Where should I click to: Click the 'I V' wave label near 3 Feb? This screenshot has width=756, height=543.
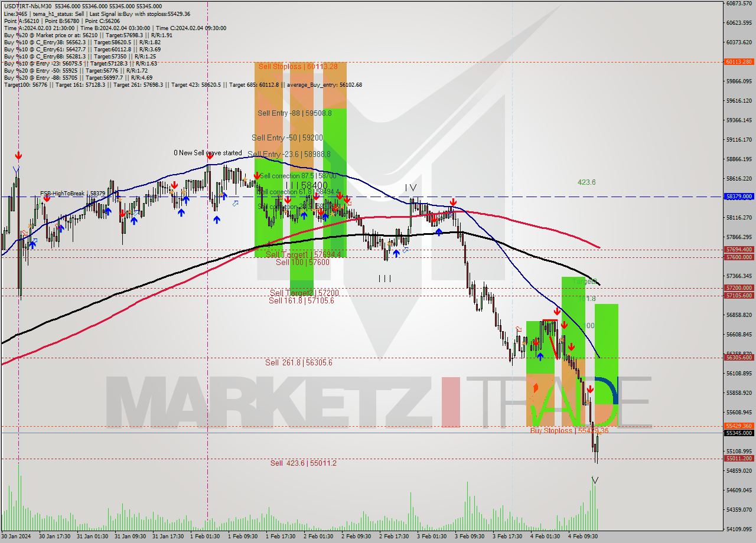point(410,188)
